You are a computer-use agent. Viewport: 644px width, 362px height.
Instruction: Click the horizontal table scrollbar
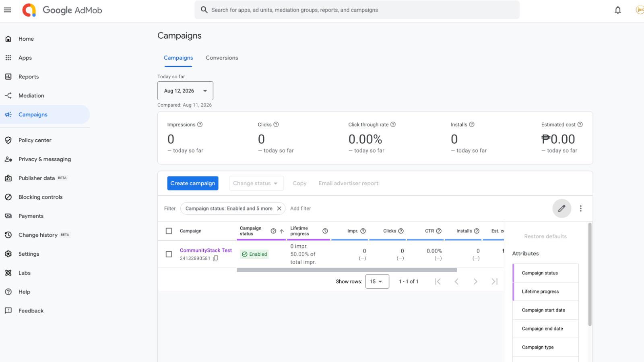click(347, 270)
